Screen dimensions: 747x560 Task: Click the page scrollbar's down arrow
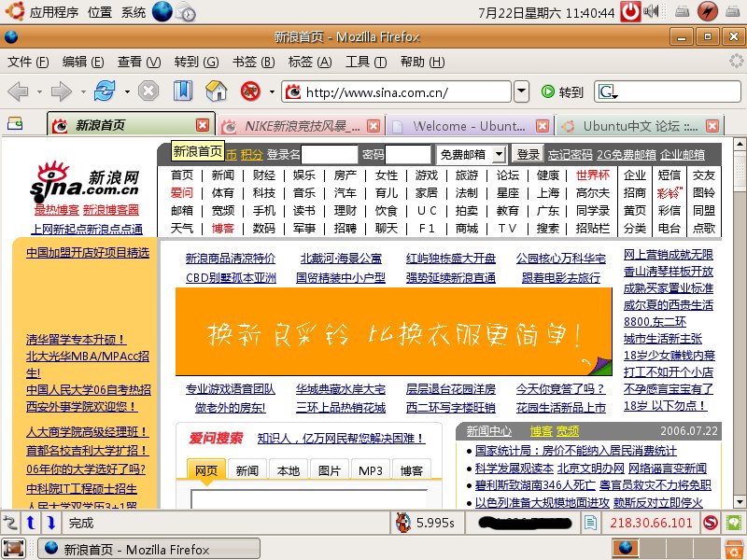coord(740,502)
